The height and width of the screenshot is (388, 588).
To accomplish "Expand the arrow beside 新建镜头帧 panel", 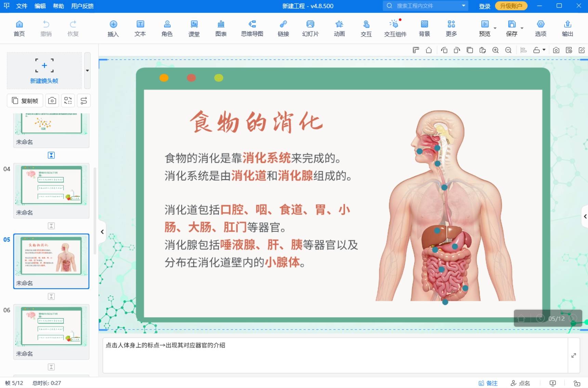I will coord(87,71).
